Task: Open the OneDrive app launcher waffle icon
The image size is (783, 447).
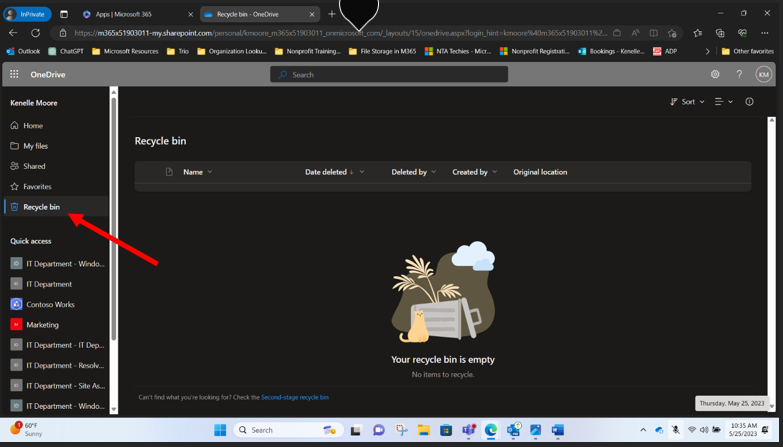Action: point(14,74)
